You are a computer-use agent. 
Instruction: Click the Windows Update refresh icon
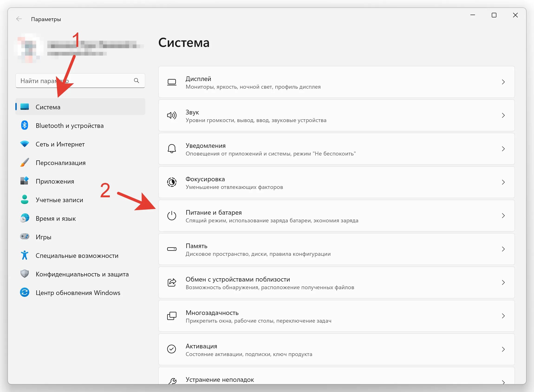[24, 292]
